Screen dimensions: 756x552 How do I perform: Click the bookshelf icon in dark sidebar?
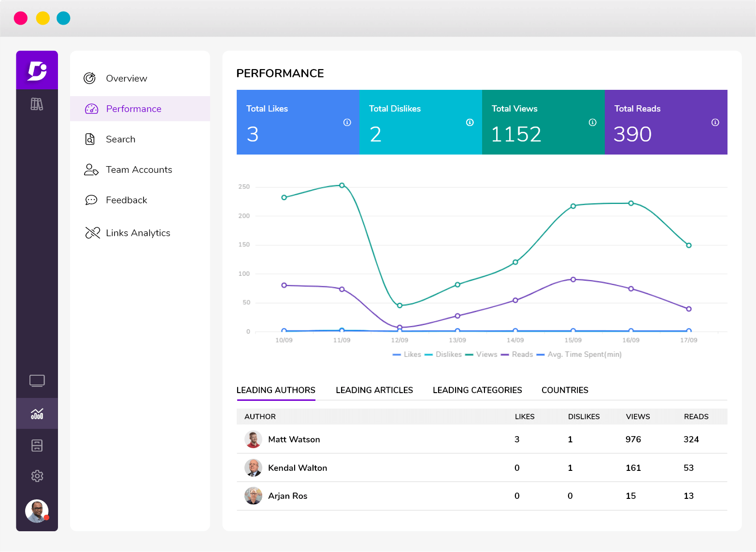tap(37, 103)
